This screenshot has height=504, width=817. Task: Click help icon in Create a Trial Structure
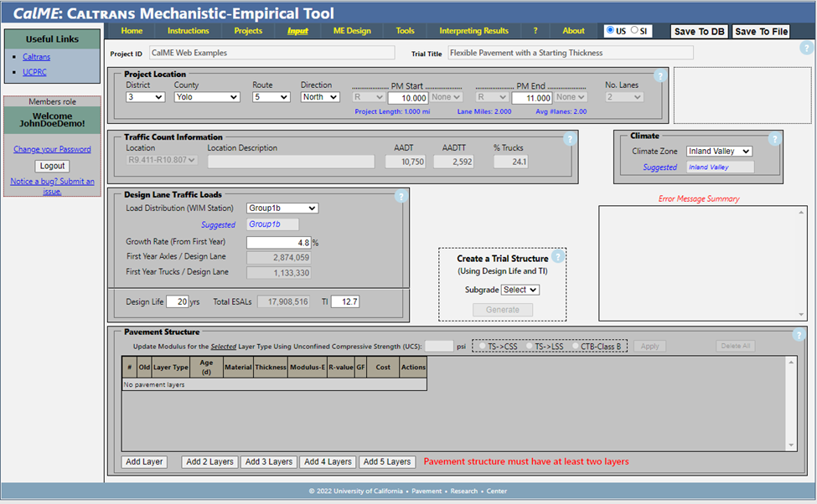pyautogui.click(x=557, y=257)
